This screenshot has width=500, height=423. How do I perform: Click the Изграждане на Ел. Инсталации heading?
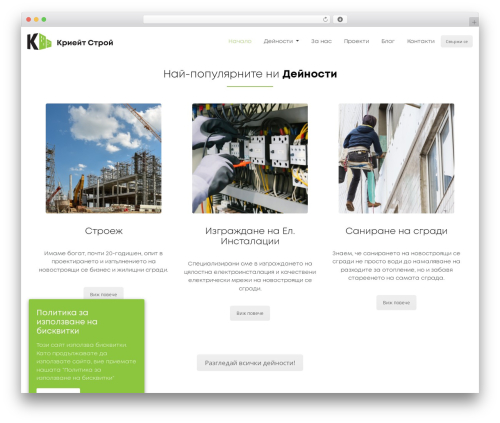250,236
